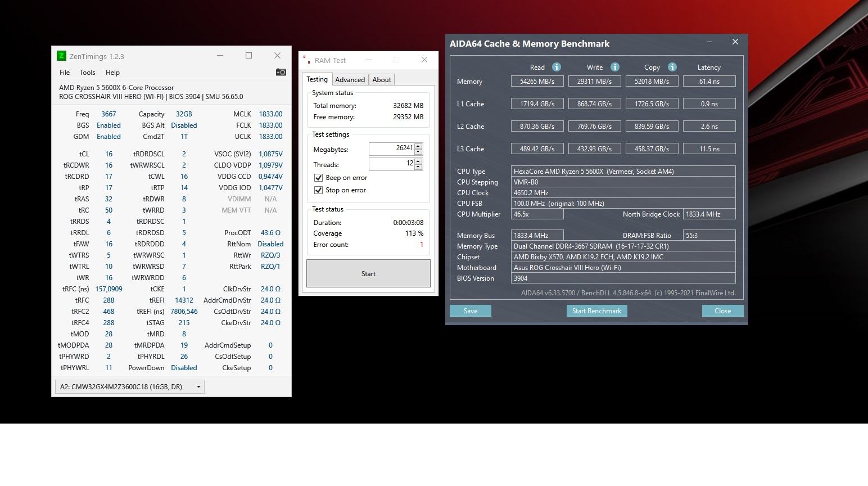Maximize the ZenTimings window
Screen dimensions: 868x486
[248, 56]
